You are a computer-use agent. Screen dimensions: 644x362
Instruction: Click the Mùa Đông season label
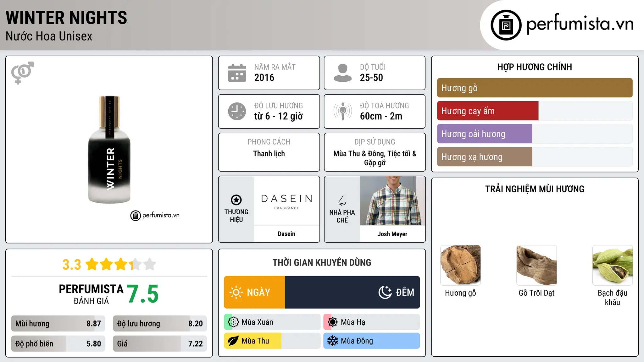[x=357, y=341]
